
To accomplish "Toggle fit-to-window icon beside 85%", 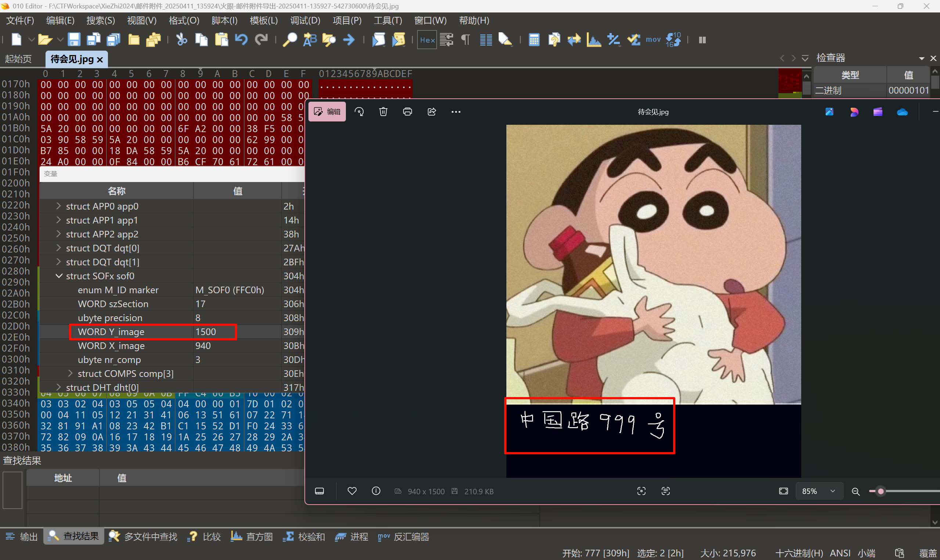I will (x=784, y=491).
